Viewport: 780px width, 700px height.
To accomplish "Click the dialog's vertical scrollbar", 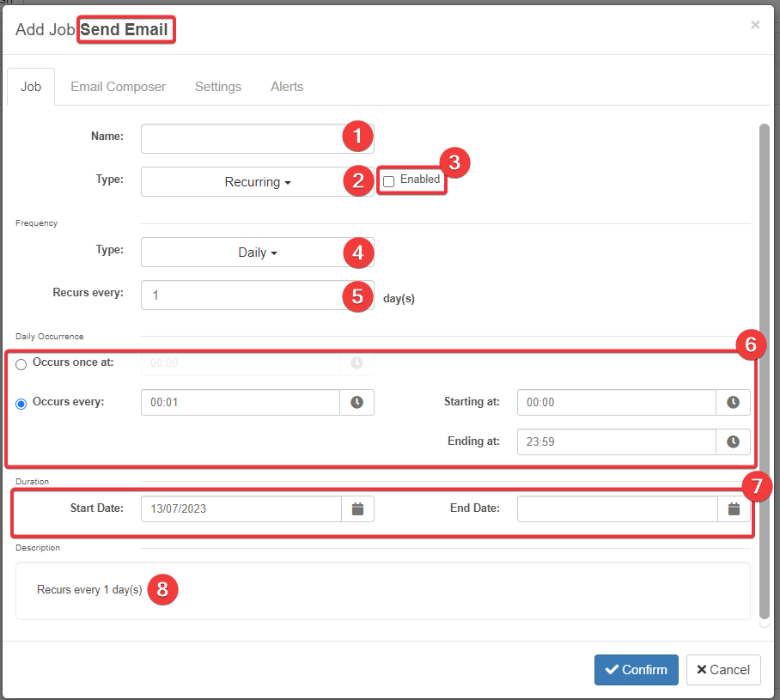I will [x=765, y=369].
